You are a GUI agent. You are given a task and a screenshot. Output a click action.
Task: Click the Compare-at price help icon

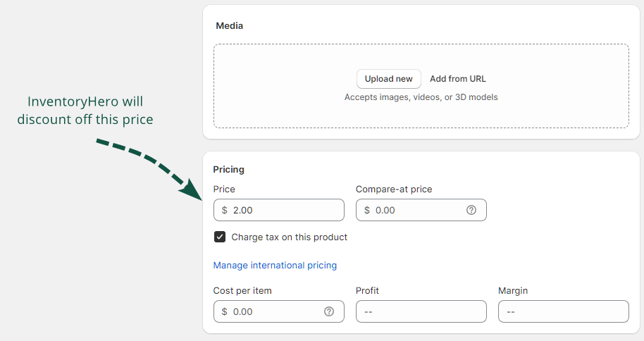coord(471,210)
